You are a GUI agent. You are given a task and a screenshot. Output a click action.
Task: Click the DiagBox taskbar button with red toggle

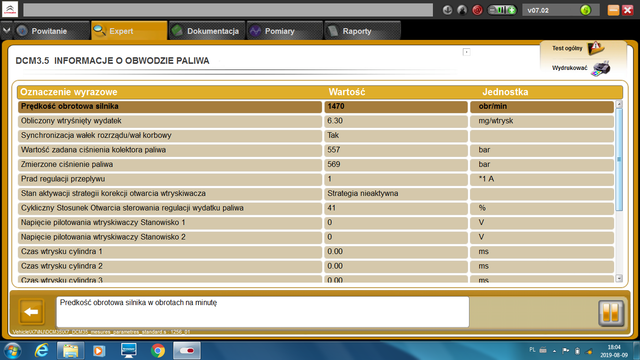tap(187, 351)
